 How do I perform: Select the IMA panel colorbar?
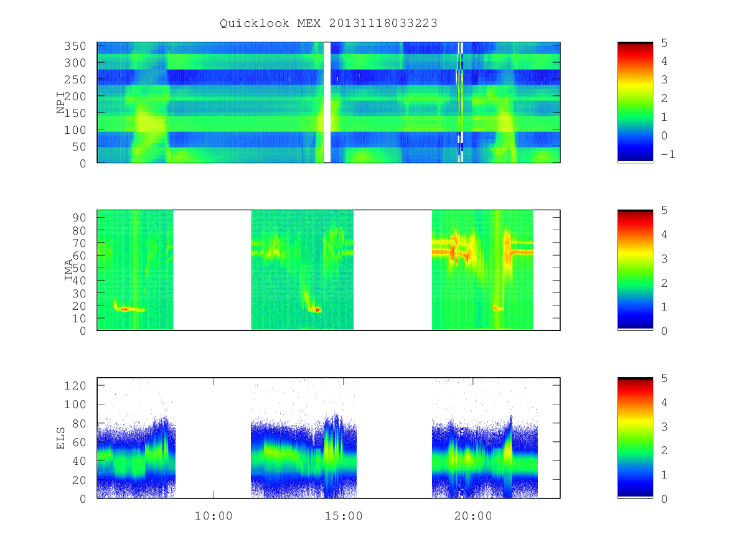[635, 270]
